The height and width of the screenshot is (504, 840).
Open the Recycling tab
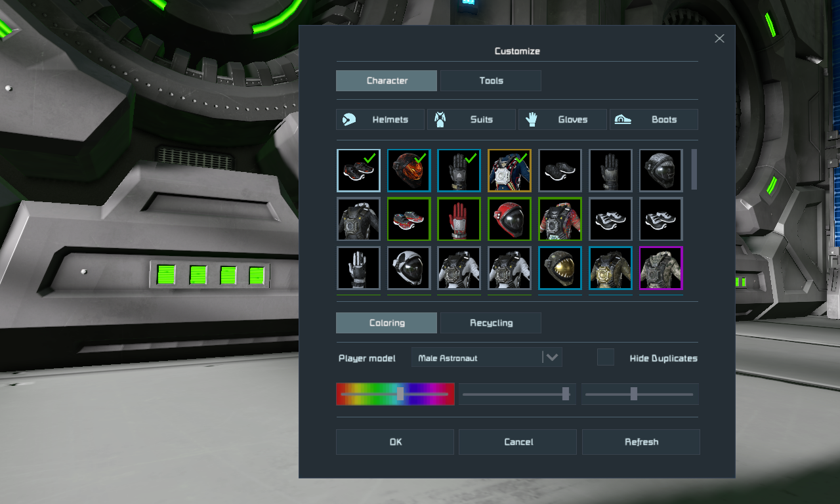click(x=491, y=323)
